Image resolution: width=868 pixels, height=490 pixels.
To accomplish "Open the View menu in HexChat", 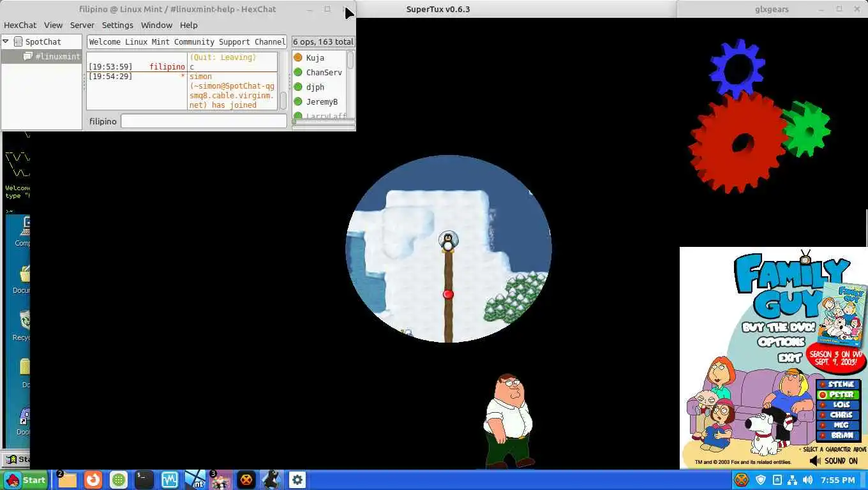I will (x=53, y=25).
